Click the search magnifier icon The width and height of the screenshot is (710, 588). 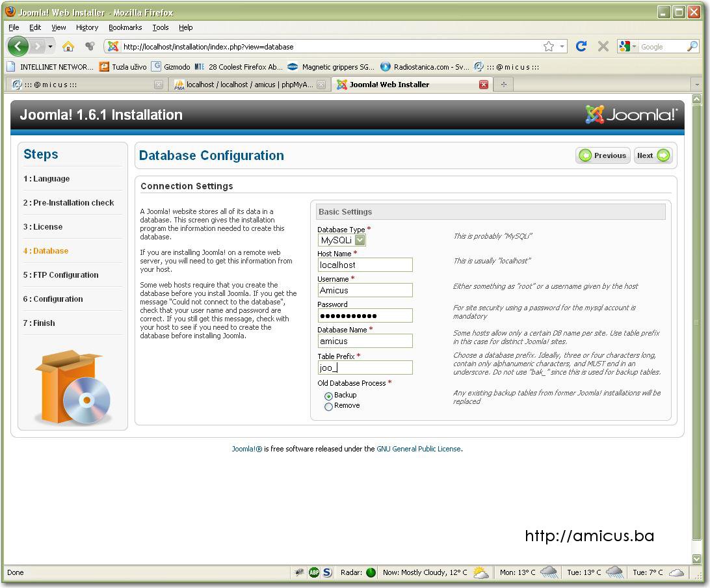pyautogui.click(x=692, y=46)
